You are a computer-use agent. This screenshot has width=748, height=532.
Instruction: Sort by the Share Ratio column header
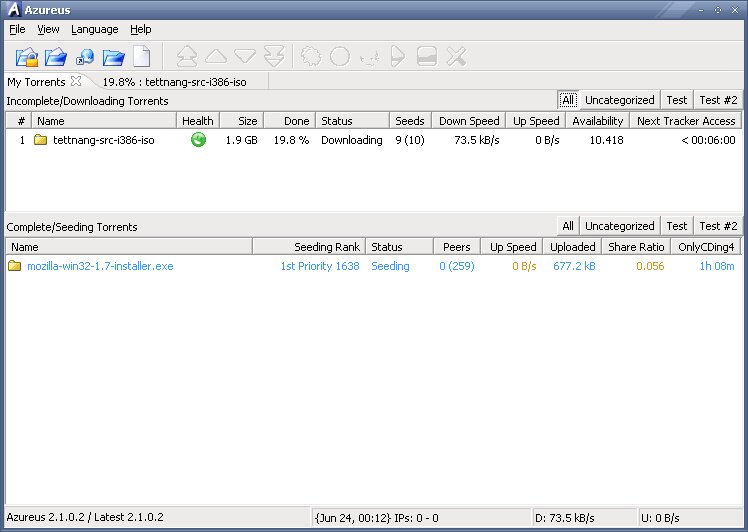[x=636, y=247]
